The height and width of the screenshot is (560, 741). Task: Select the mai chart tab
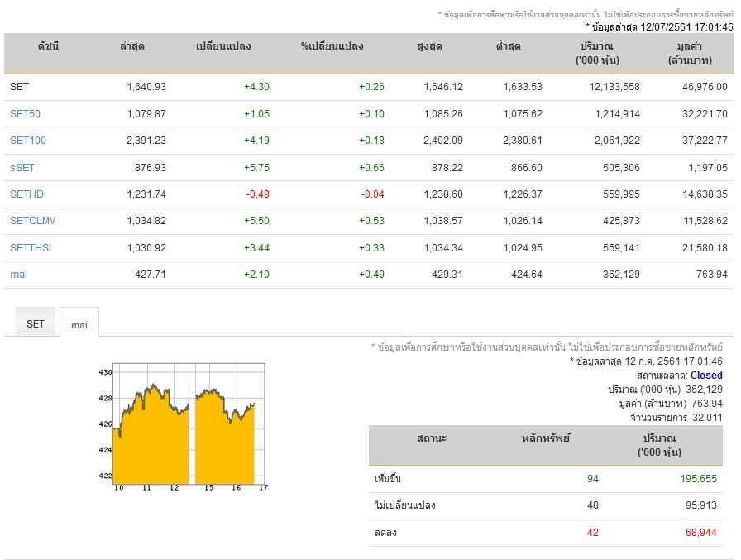pyautogui.click(x=79, y=324)
